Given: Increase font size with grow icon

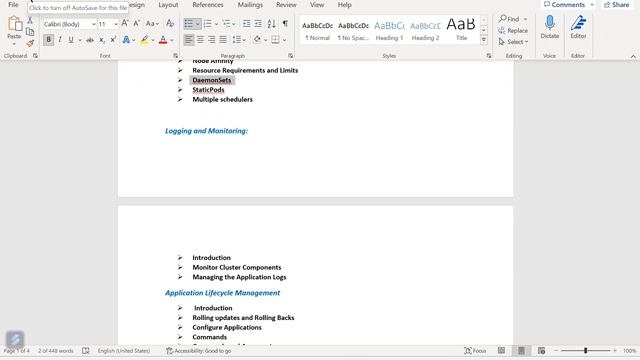Looking at the screenshot, I should (x=125, y=24).
